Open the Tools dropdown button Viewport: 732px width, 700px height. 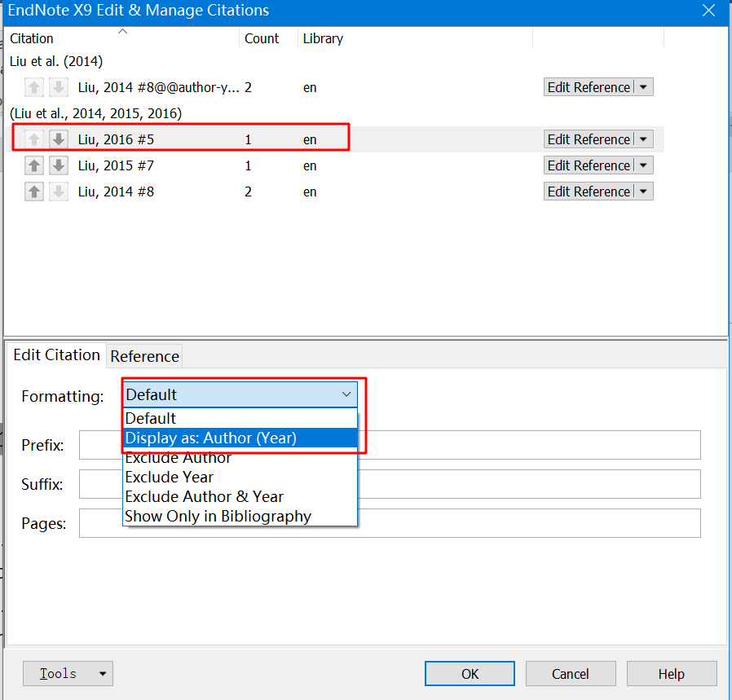tap(68, 673)
